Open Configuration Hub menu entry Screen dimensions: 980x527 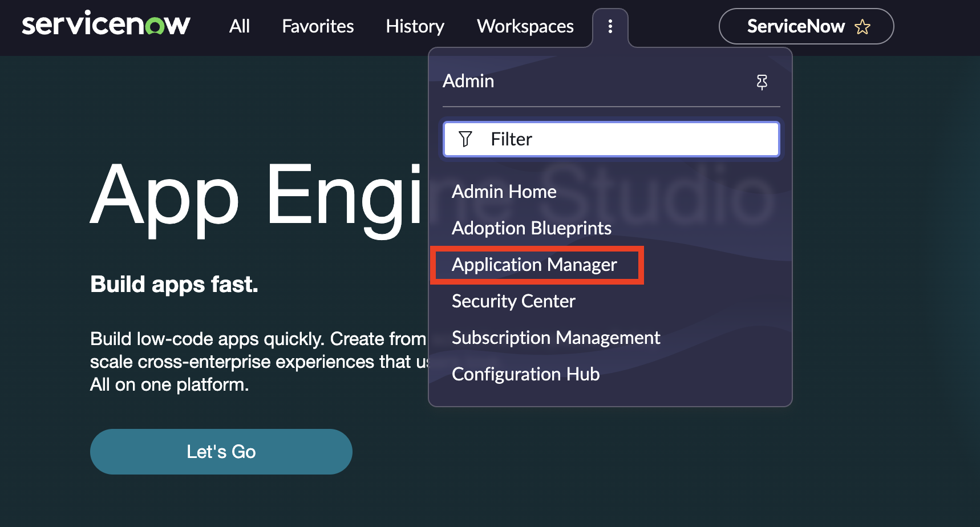[526, 374]
